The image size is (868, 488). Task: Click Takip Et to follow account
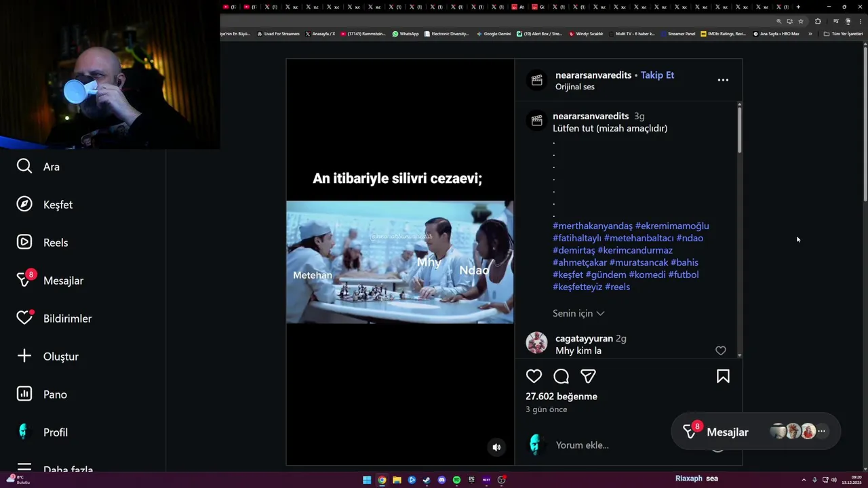[x=657, y=75]
